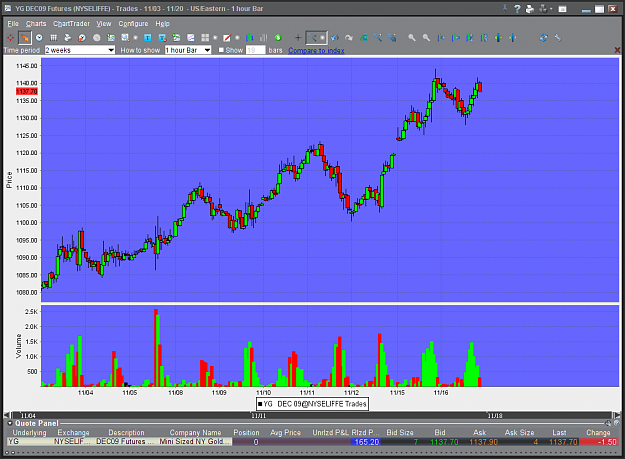The height and width of the screenshot is (459, 625).
Task: Toggle the grid lines toolbar icon
Action: (x=53, y=37)
